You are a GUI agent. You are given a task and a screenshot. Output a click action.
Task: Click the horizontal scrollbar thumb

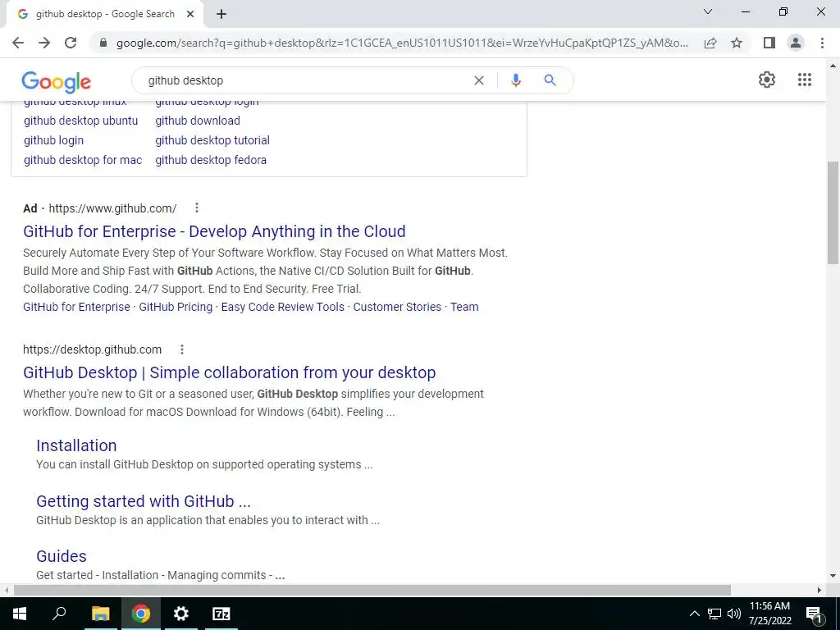tap(372, 590)
